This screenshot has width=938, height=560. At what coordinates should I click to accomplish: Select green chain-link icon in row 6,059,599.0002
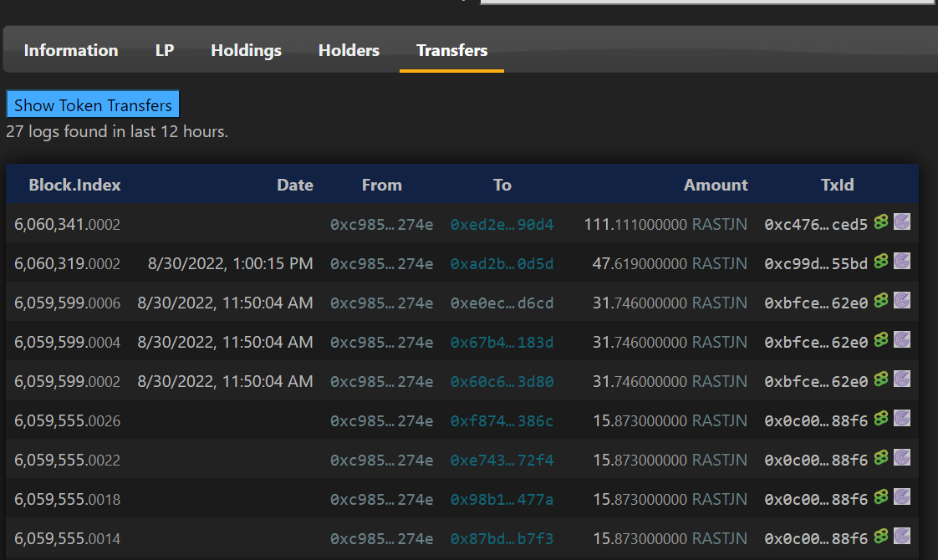click(880, 379)
